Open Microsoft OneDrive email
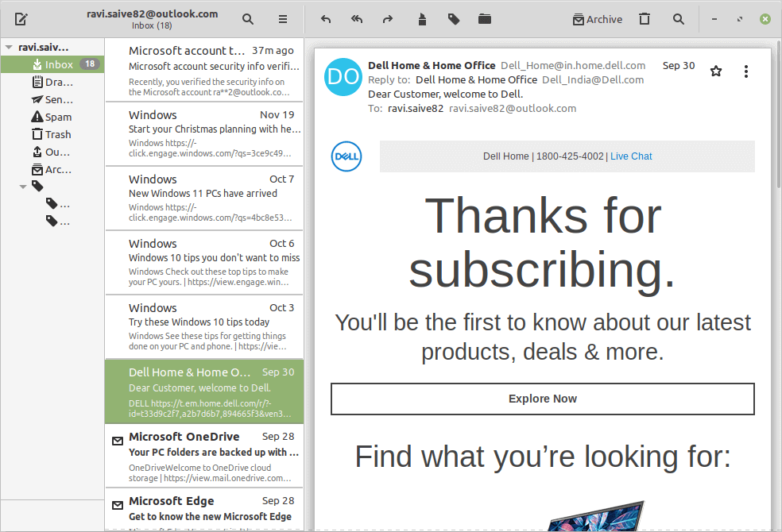This screenshot has width=782, height=532. 204,456
